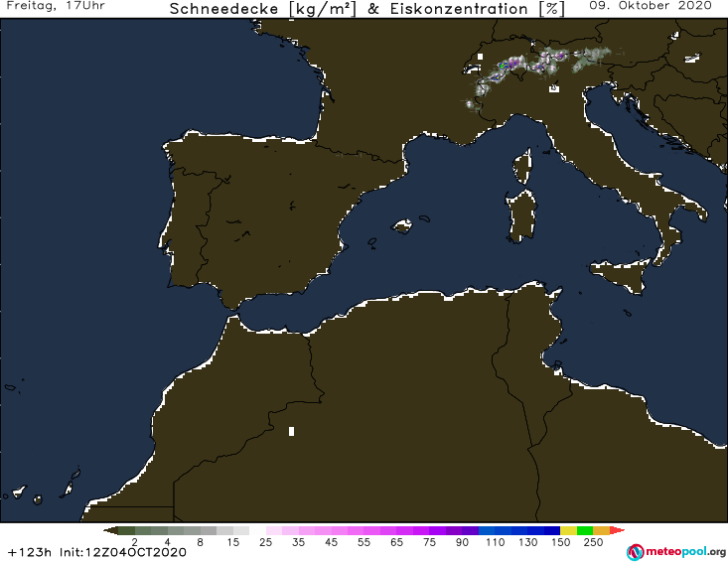Click the '+123h' forecast hour label

pyautogui.click(x=30, y=552)
